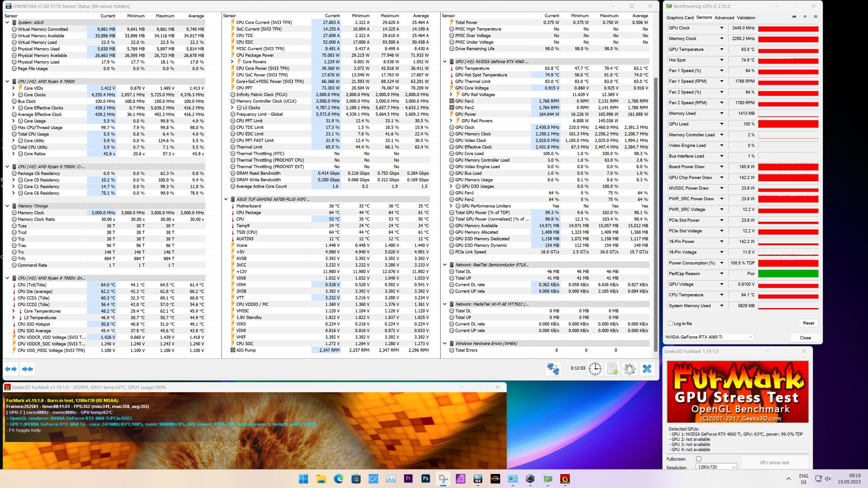Open HWiNFO sensor settings gear icon

(629, 369)
